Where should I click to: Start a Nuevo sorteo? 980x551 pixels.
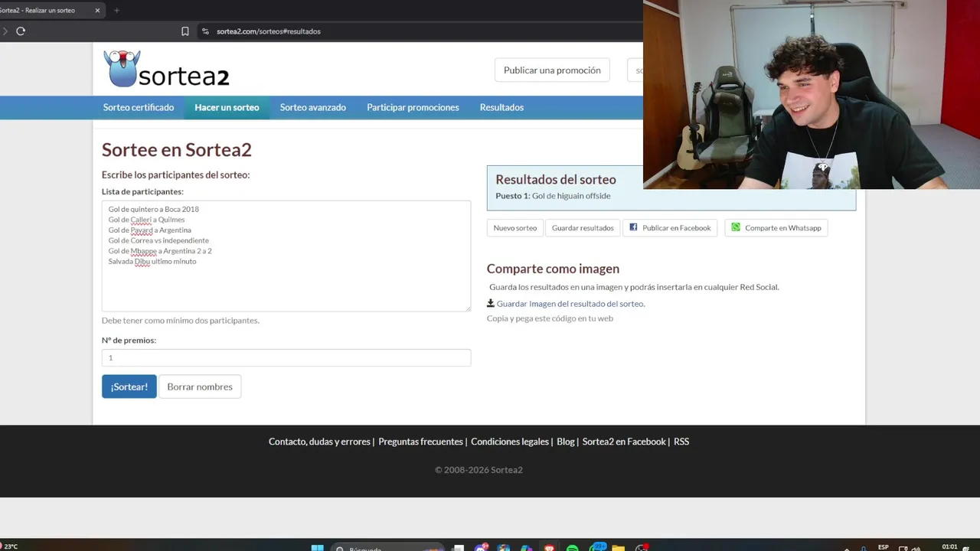click(x=515, y=228)
